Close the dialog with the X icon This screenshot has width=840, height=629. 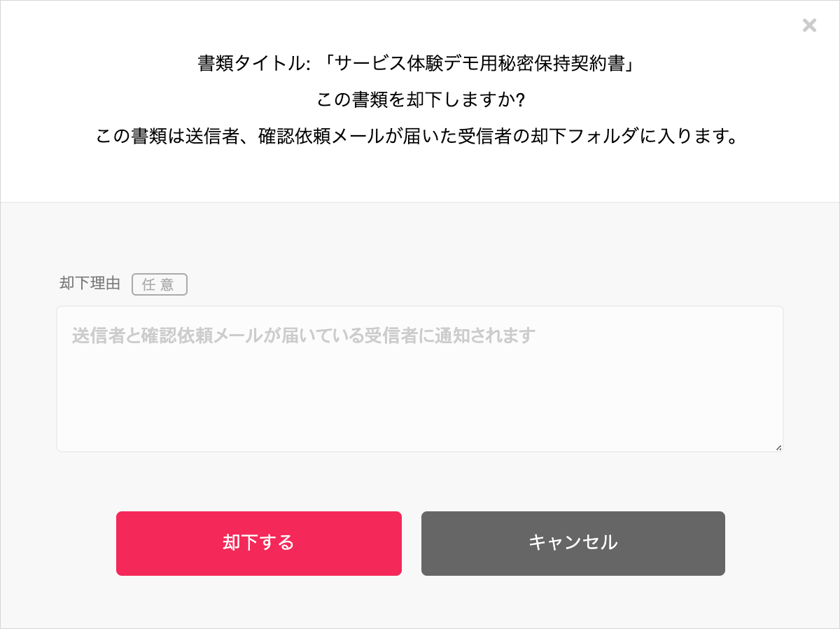(x=809, y=26)
